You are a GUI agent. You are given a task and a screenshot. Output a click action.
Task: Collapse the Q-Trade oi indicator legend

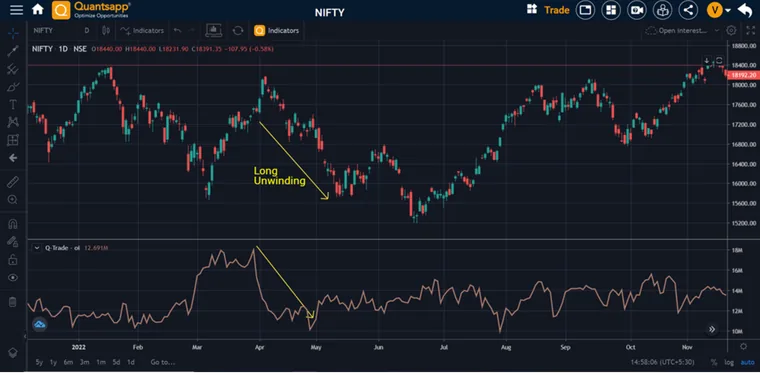pos(37,248)
